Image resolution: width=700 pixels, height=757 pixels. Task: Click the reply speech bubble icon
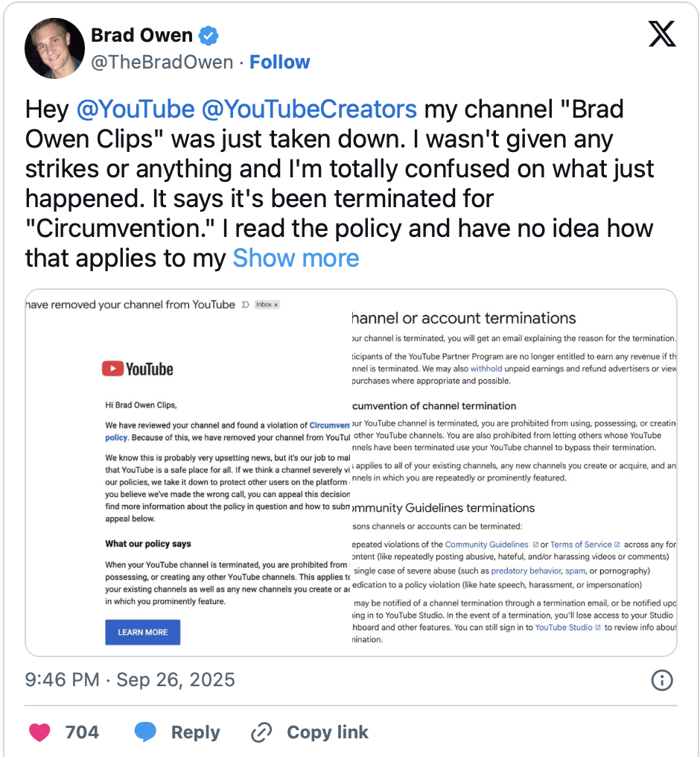[x=146, y=732]
